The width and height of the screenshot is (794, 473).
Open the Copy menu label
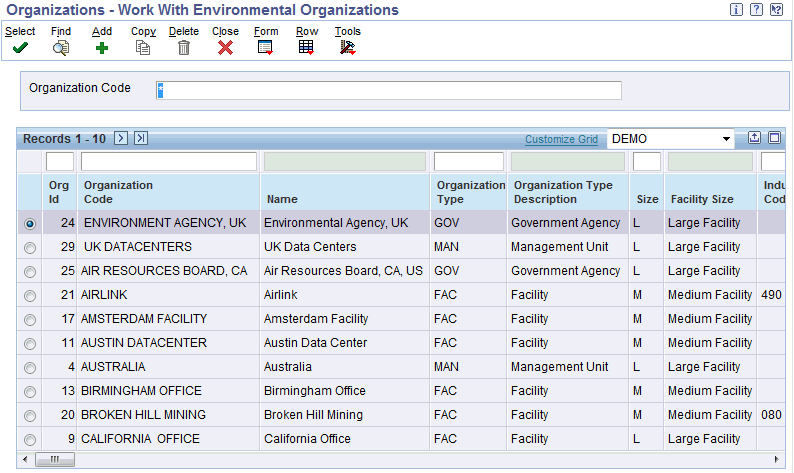click(143, 31)
